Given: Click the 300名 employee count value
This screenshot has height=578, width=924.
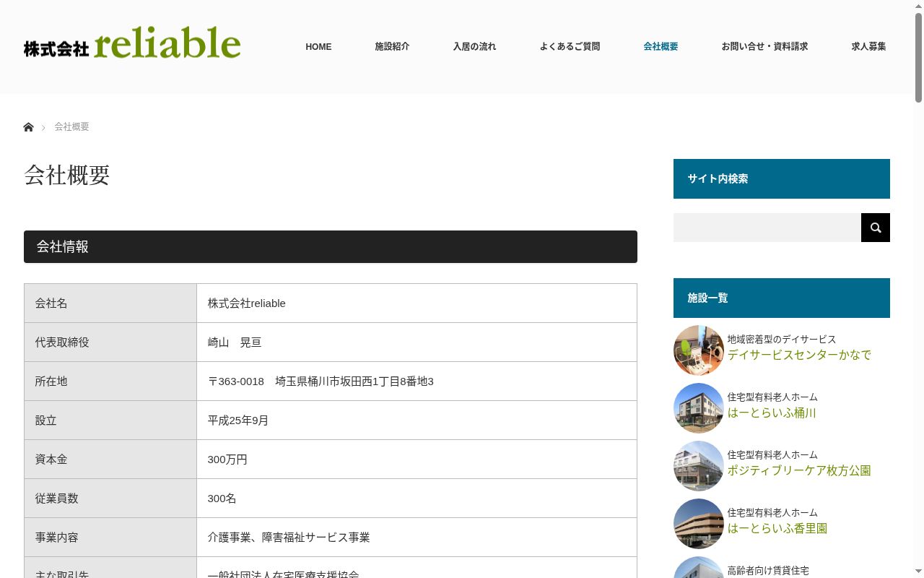Looking at the screenshot, I should click(x=222, y=499).
